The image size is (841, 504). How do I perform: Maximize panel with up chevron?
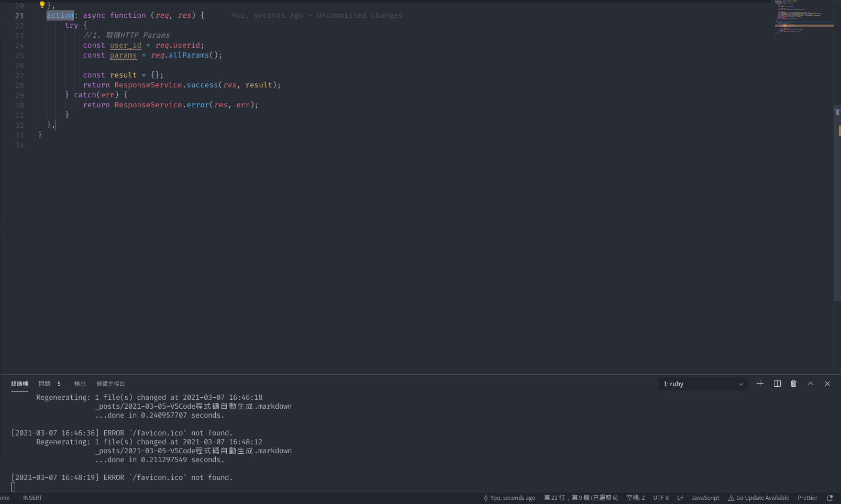811,384
